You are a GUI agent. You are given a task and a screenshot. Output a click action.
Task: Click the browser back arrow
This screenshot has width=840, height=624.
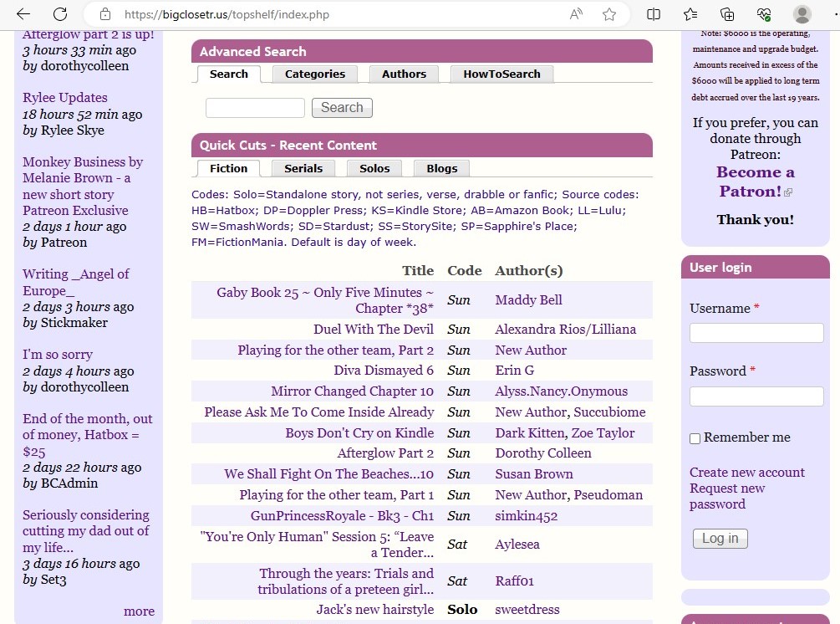pyautogui.click(x=23, y=14)
